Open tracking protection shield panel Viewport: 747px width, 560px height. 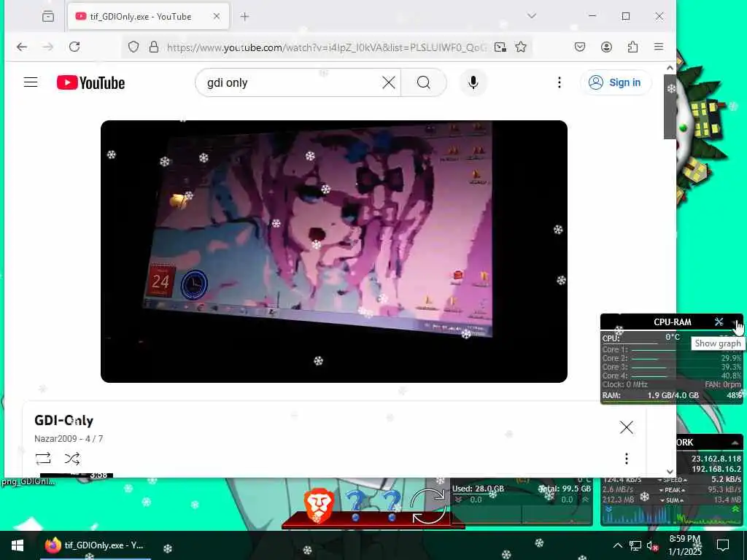click(133, 47)
